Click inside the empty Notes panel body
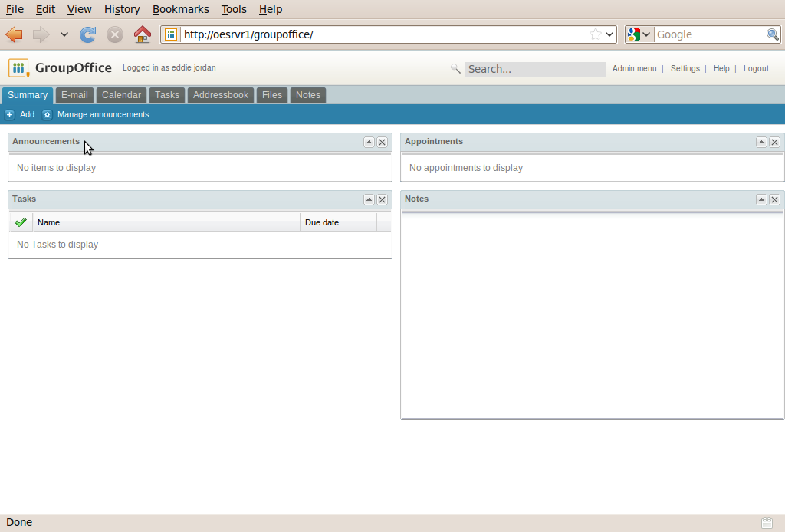785x532 pixels. click(593, 315)
